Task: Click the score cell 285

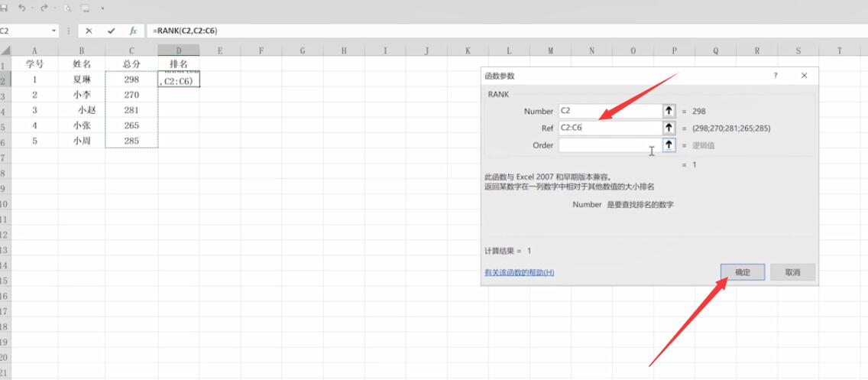Action: click(131, 141)
